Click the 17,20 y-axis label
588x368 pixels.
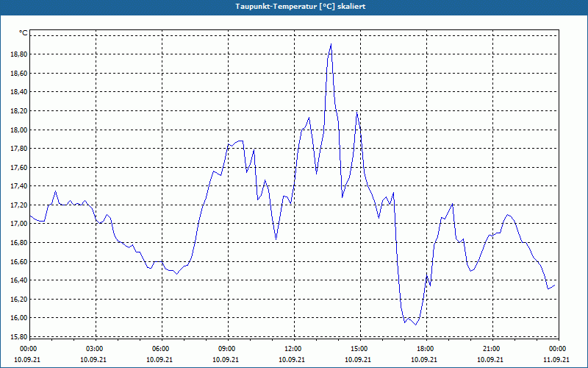click(19, 205)
